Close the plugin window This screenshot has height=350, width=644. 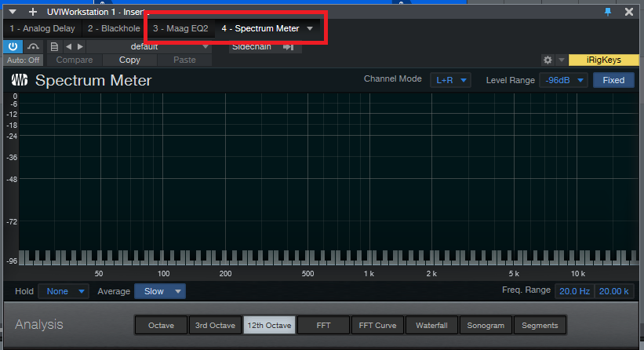629,12
